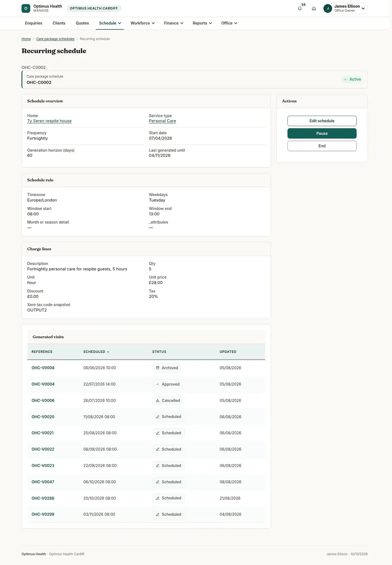Image resolution: width=392 pixels, height=565 pixels.
Task: Click the Optimus Health logo icon
Action: coord(26,8)
